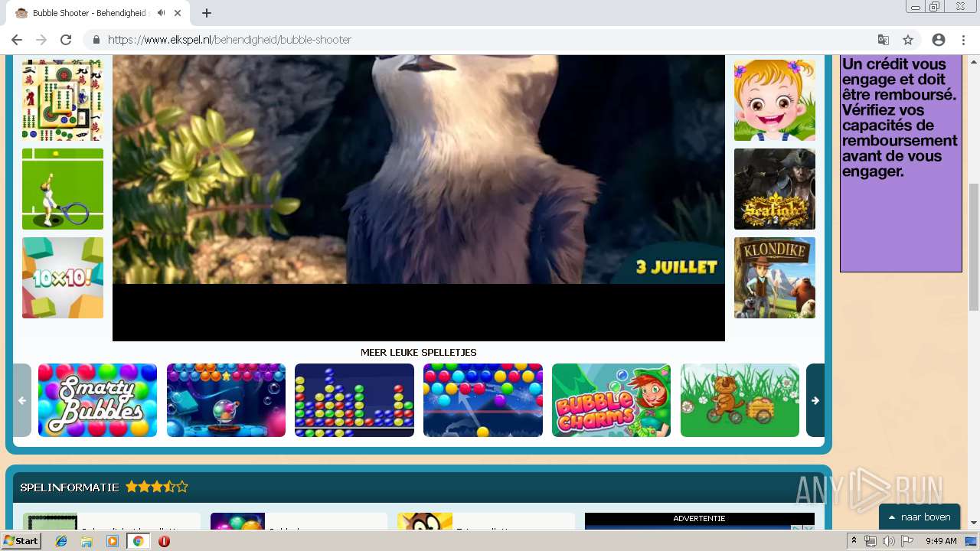This screenshot has width=980, height=551.
Task: Open the Action Center flag icon
Action: [x=907, y=541]
